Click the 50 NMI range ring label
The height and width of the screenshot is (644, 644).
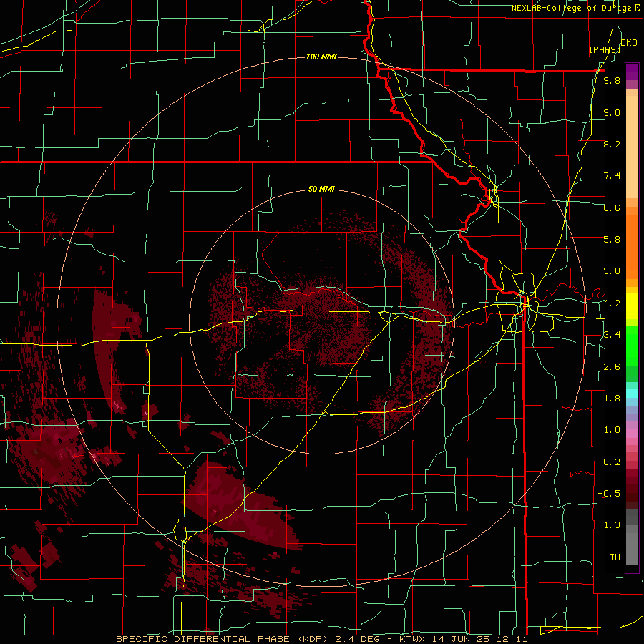click(321, 189)
